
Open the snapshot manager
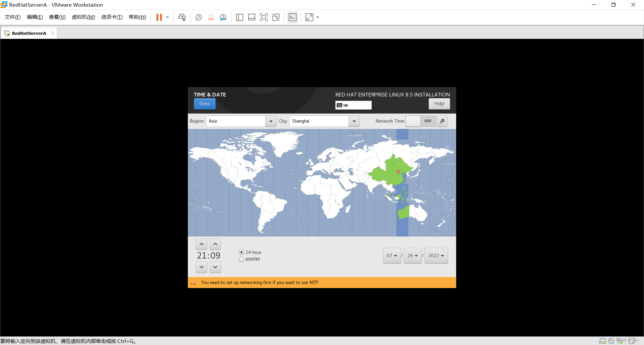coord(223,17)
